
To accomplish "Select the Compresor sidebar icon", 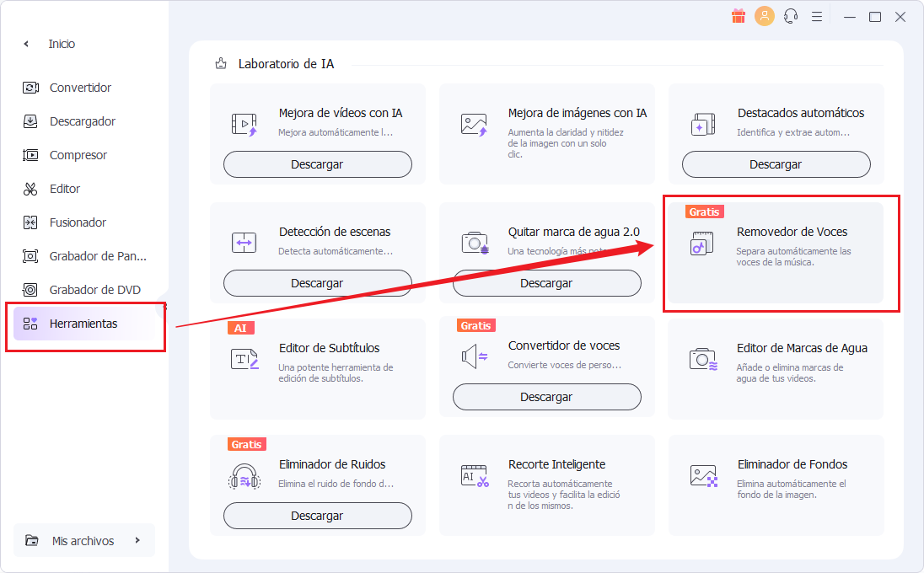I will pyautogui.click(x=31, y=155).
